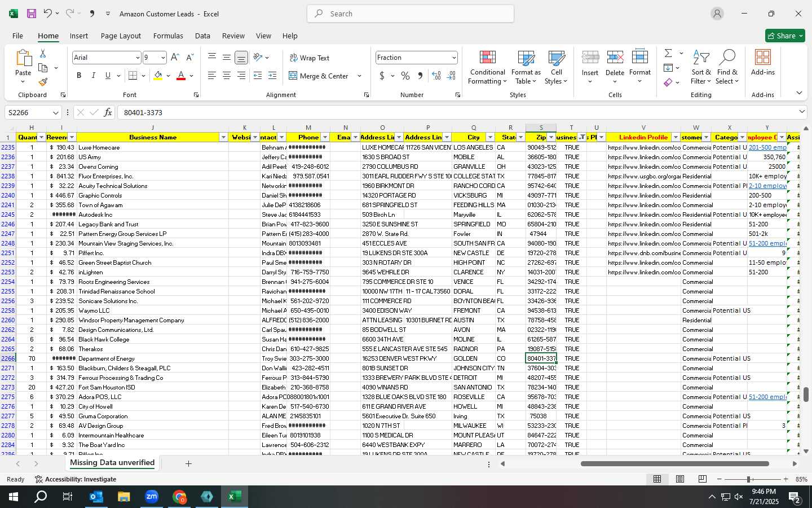Open the File tab
Image resolution: width=812 pixels, height=508 pixels.
(x=17, y=36)
